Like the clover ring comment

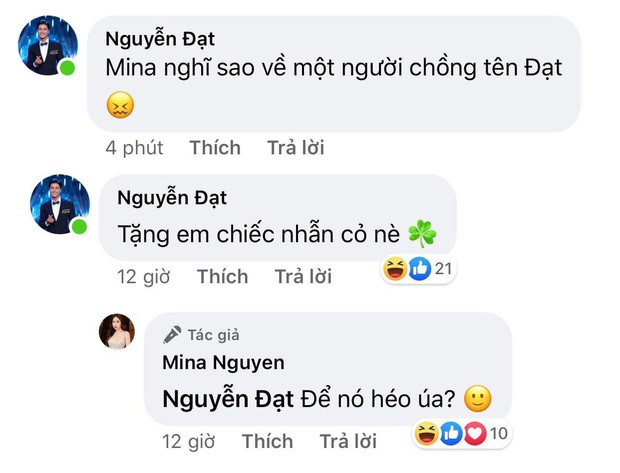point(222,276)
